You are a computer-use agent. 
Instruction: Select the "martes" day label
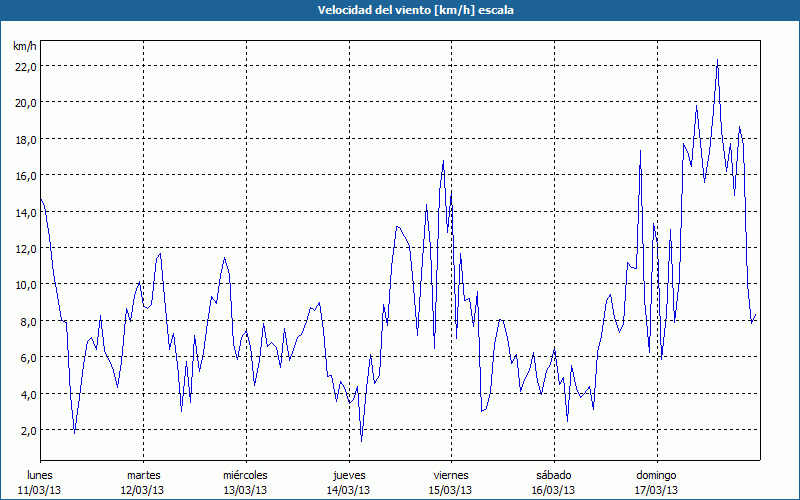point(143,474)
